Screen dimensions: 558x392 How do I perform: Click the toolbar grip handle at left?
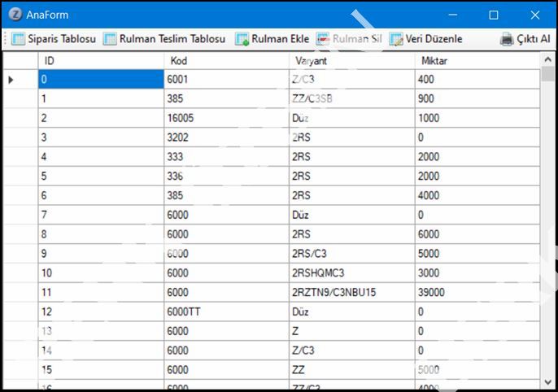7,39
